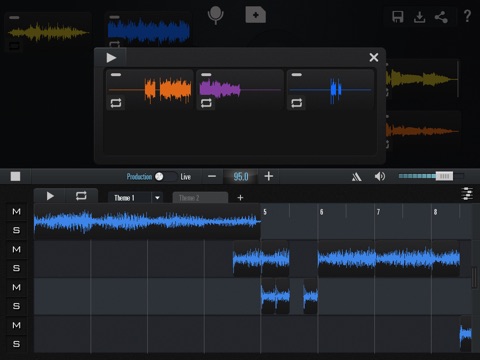Tap the microphone record icon
This screenshot has width=480, height=360.
point(215,15)
